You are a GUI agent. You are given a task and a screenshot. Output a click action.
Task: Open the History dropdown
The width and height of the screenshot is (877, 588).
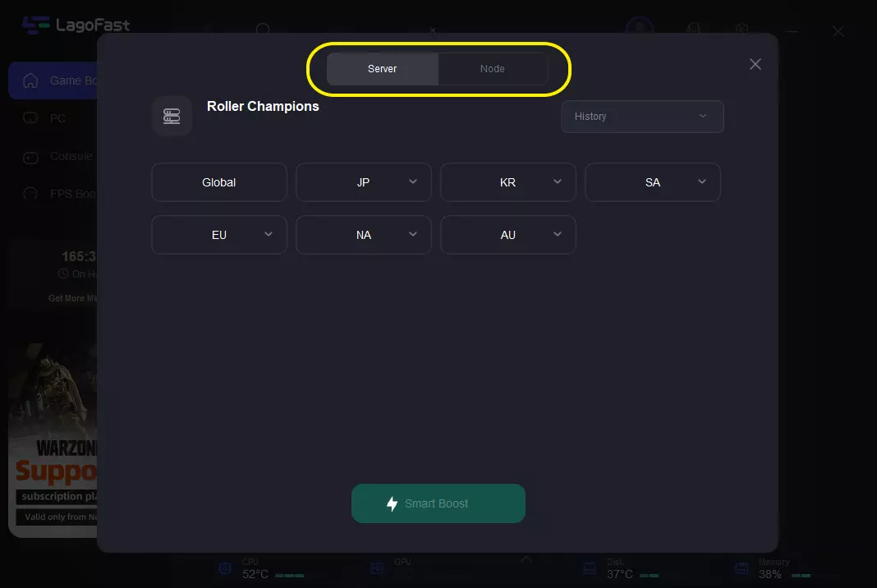pos(642,117)
